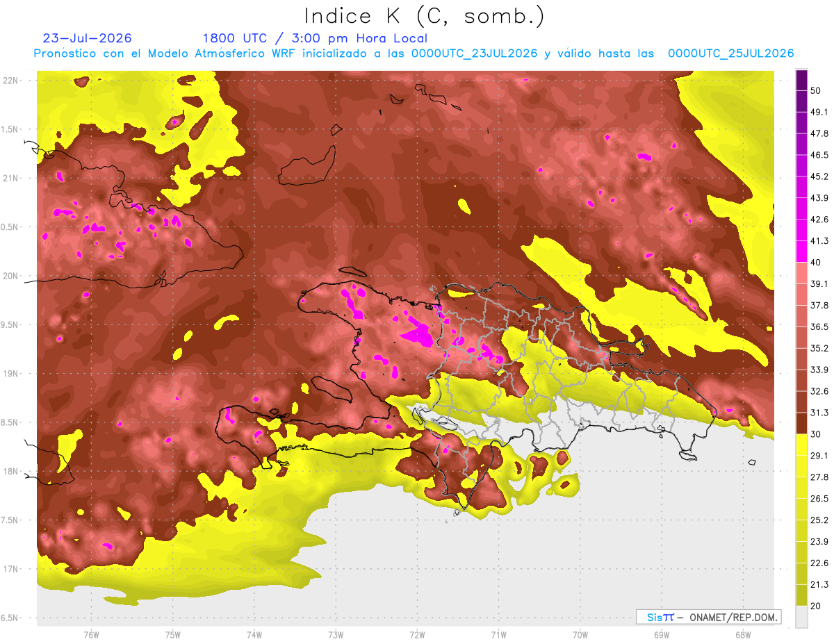Image resolution: width=834 pixels, height=644 pixels.
Task: Click the color scale value "42.6"
Action: click(x=819, y=220)
